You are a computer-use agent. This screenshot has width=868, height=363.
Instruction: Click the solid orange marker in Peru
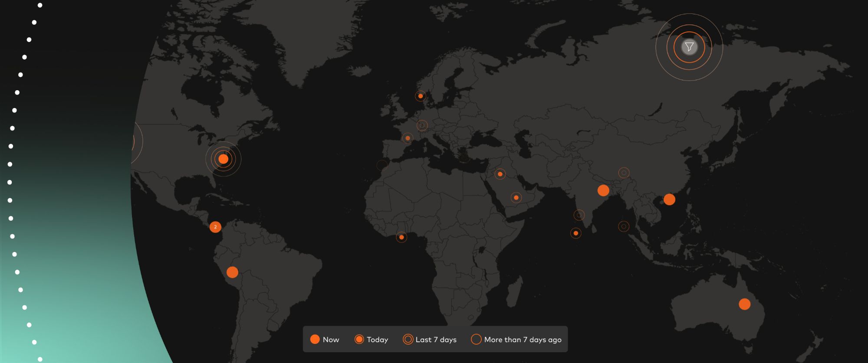pyautogui.click(x=232, y=272)
